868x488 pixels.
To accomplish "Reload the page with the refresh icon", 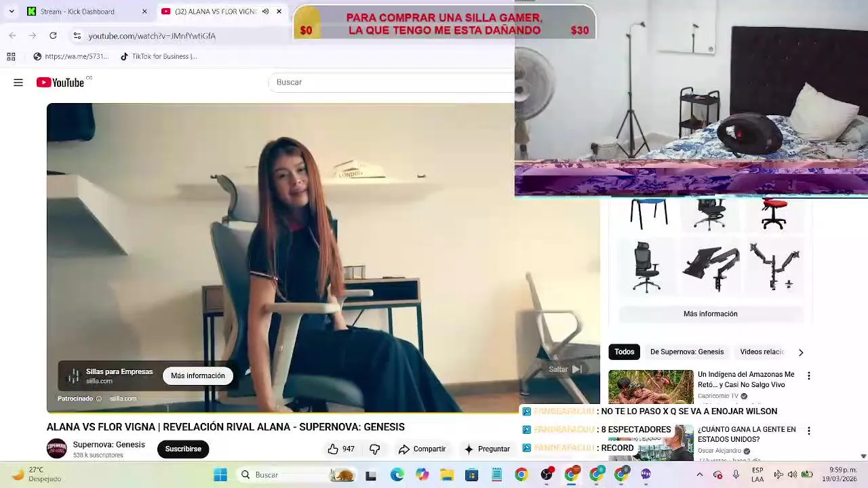I will click(53, 35).
